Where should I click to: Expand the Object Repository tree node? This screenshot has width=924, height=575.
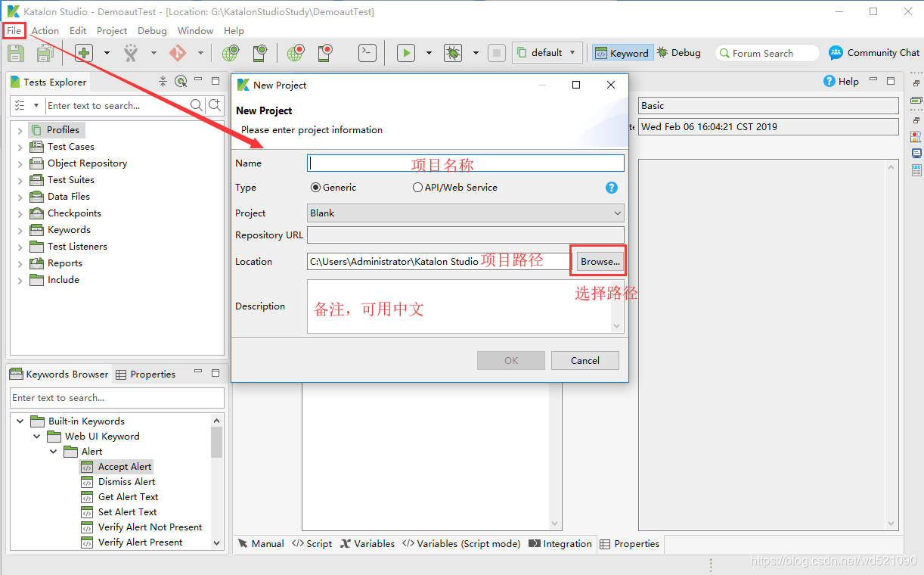pyautogui.click(x=20, y=163)
